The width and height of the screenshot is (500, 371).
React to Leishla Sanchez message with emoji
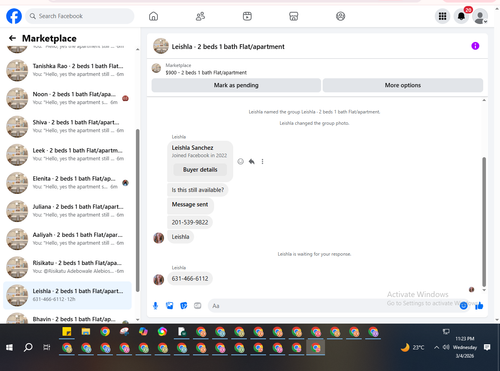pos(240,162)
